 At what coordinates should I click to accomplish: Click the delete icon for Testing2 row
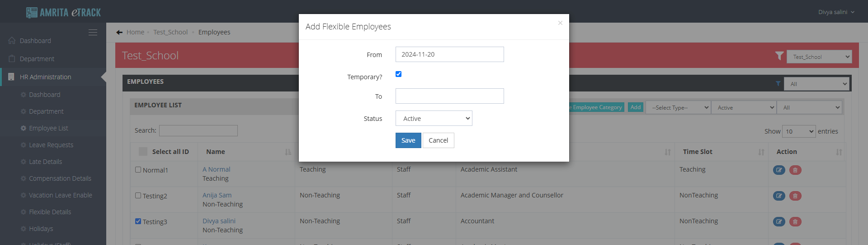(795, 196)
